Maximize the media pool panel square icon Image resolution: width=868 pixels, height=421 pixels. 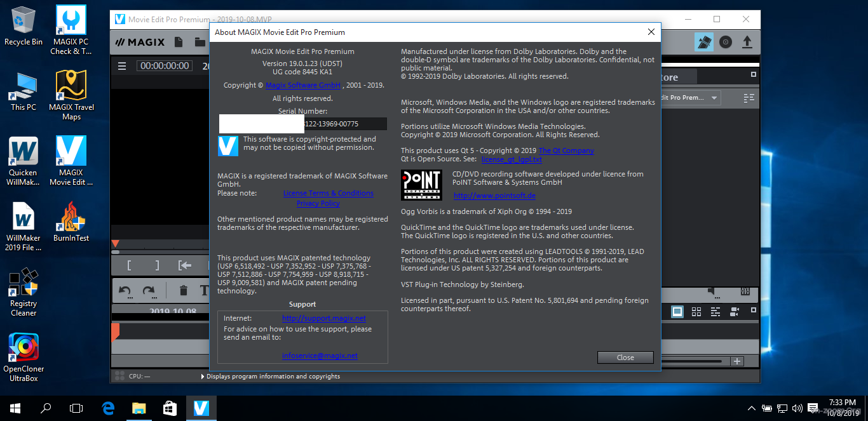coord(754,74)
